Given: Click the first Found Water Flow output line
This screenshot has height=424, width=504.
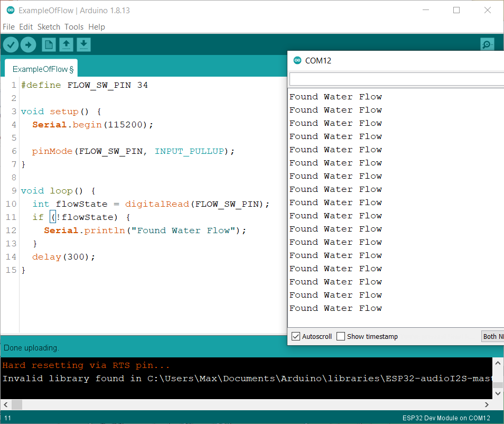Looking at the screenshot, I should 335,97.
